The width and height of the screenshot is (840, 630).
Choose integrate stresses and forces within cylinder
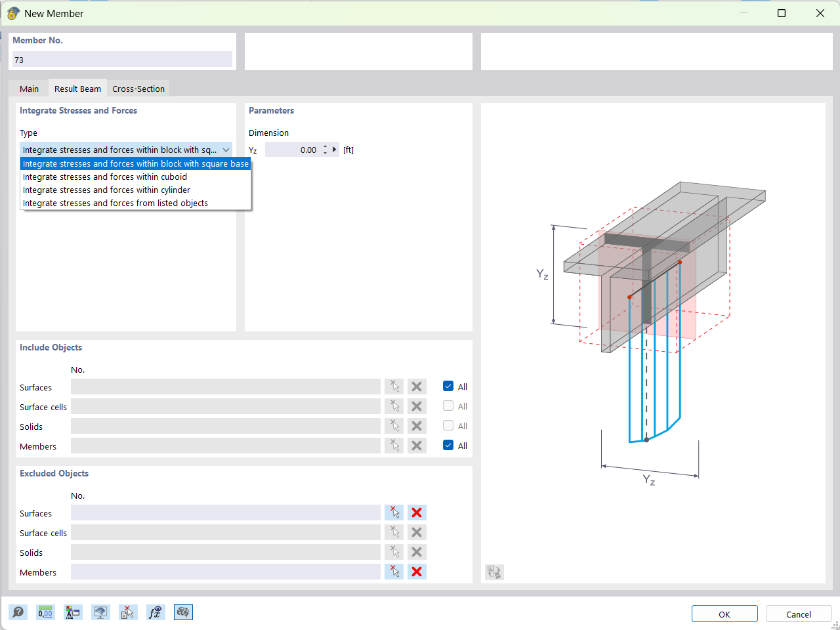(x=136, y=190)
